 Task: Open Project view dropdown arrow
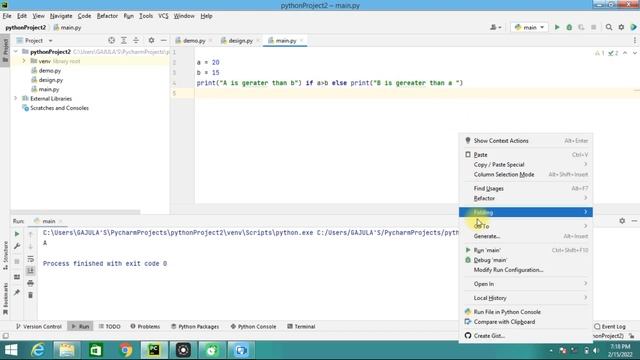coord(51,41)
